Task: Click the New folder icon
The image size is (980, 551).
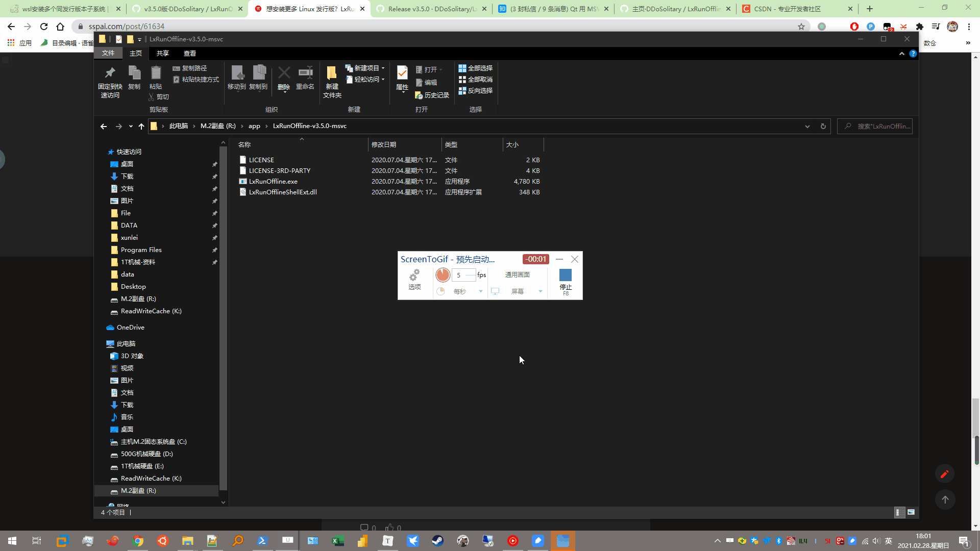Action: pos(332,82)
